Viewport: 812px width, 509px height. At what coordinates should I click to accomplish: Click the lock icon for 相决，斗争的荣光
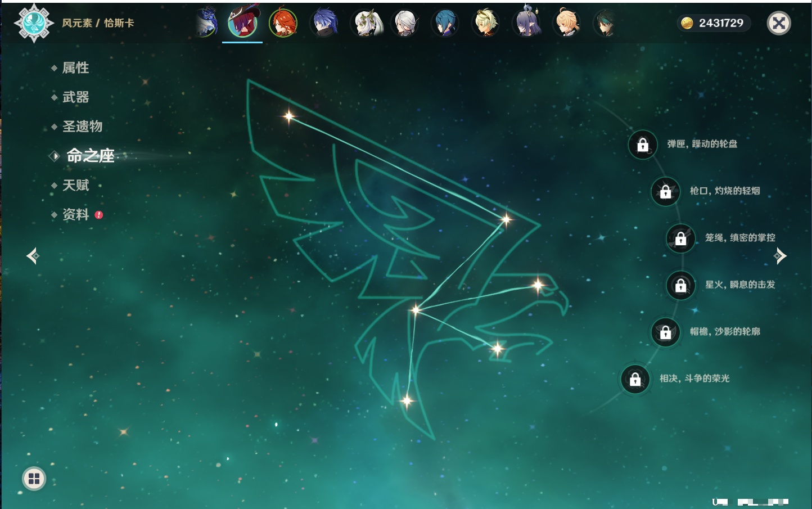(x=635, y=379)
